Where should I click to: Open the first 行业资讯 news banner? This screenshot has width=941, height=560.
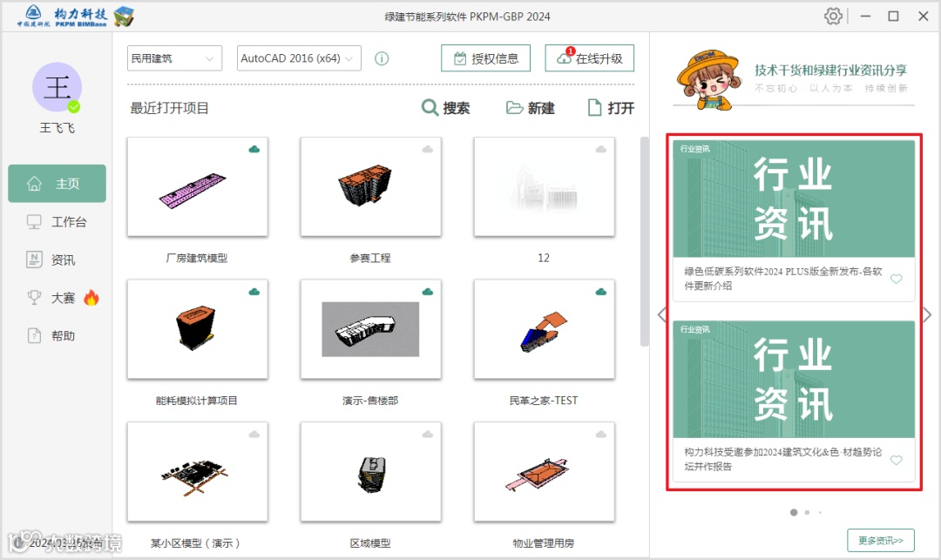pyautogui.click(x=794, y=199)
